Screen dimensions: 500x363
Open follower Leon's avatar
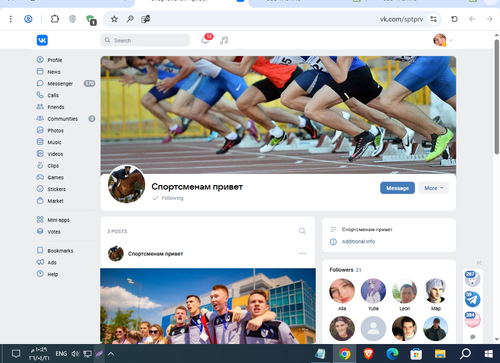coord(404,291)
